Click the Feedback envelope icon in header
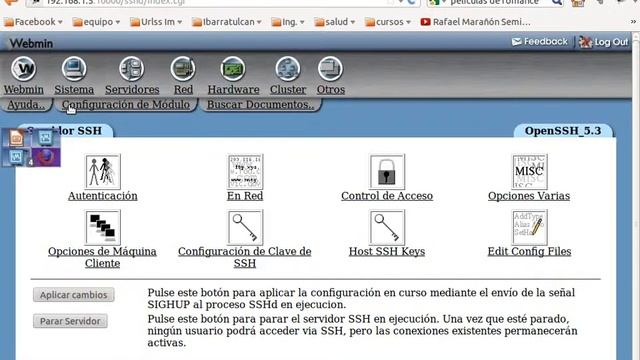 [x=517, y=42]
